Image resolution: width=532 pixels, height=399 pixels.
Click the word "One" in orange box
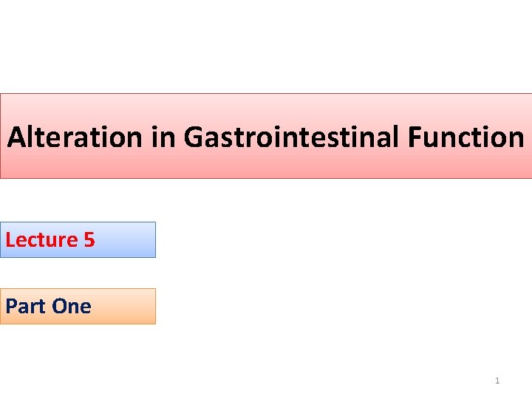[72, 306]
